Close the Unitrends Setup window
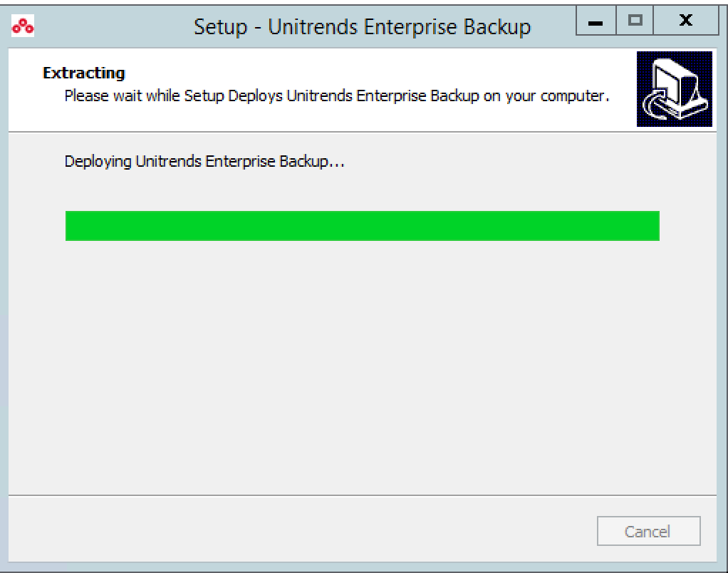This screenshot has width=728, height=573. pyautogui.click(x=686, y=21)
